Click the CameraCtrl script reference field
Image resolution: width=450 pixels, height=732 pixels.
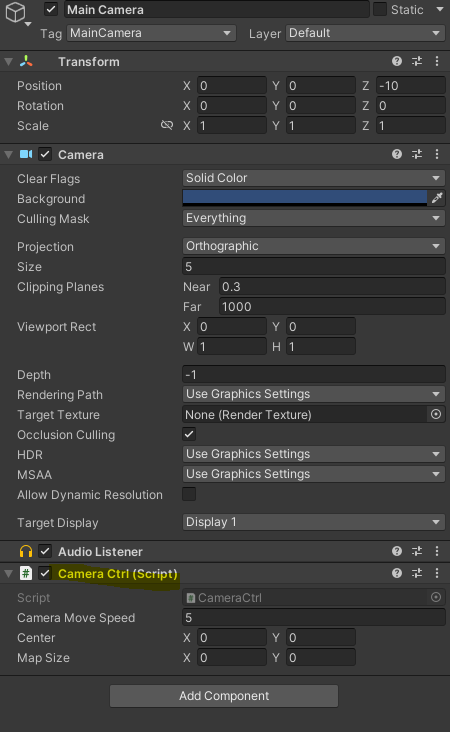[305, 598]
